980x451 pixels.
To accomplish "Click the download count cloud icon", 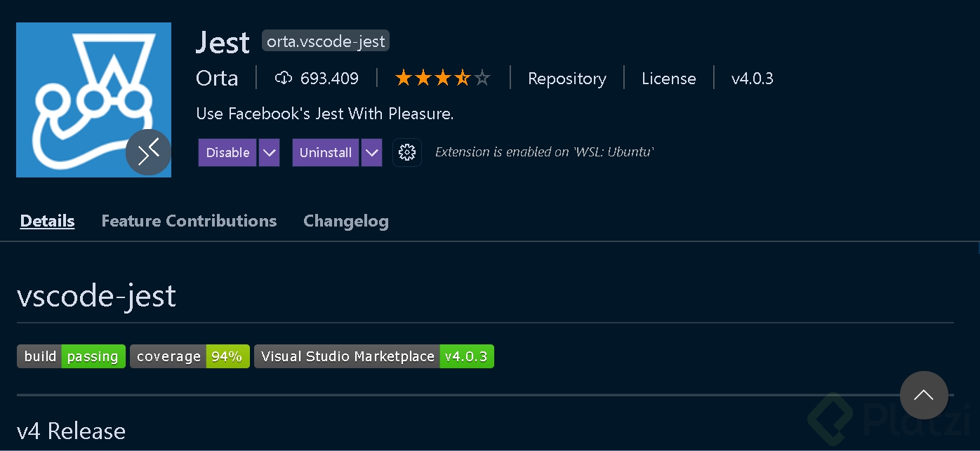I will tap(283, 79).
